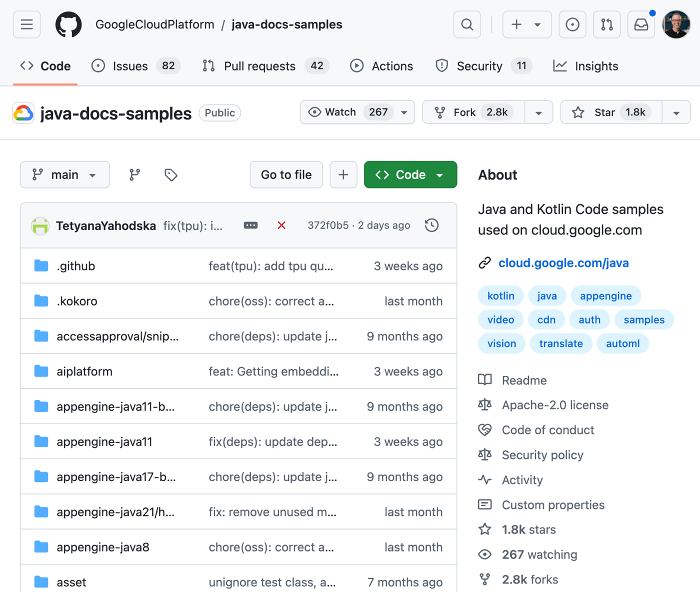Open the main branch dropdown
The height and width of the screenshot is (592, 700).
65,174
